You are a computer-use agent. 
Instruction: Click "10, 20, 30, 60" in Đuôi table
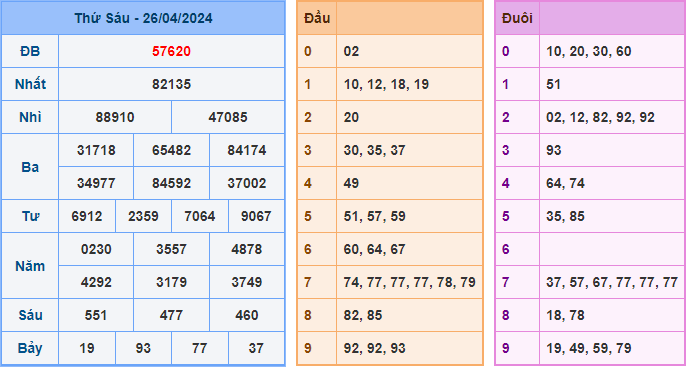[x=589, y=51]
